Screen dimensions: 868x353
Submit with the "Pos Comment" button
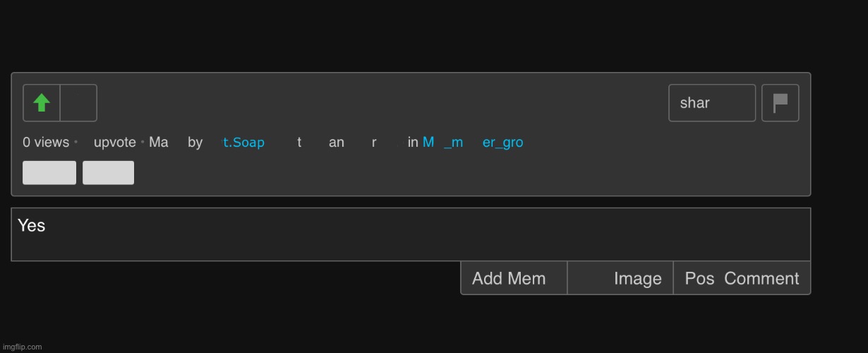tap(742, 278)
